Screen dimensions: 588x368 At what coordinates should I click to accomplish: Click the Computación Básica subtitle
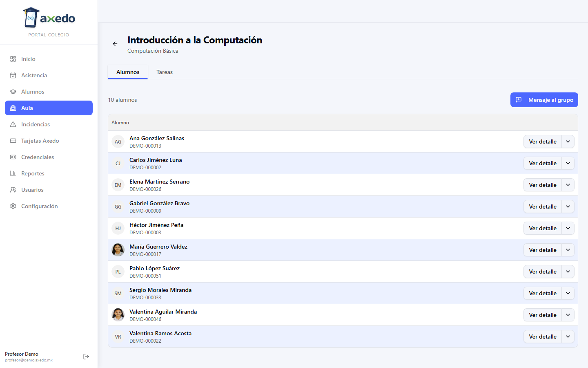(x=153, y=51)
